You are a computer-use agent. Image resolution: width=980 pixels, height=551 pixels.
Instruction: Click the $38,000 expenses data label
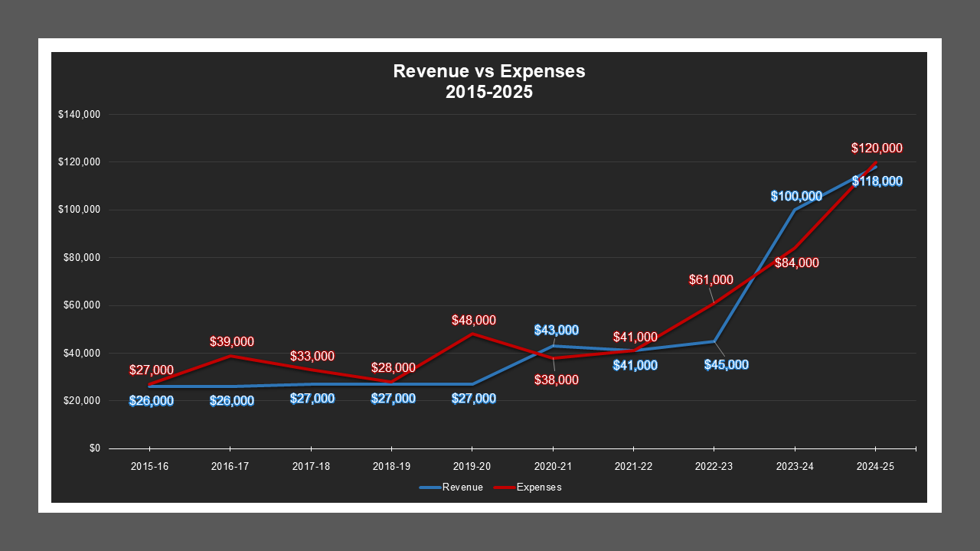point(556,380)
